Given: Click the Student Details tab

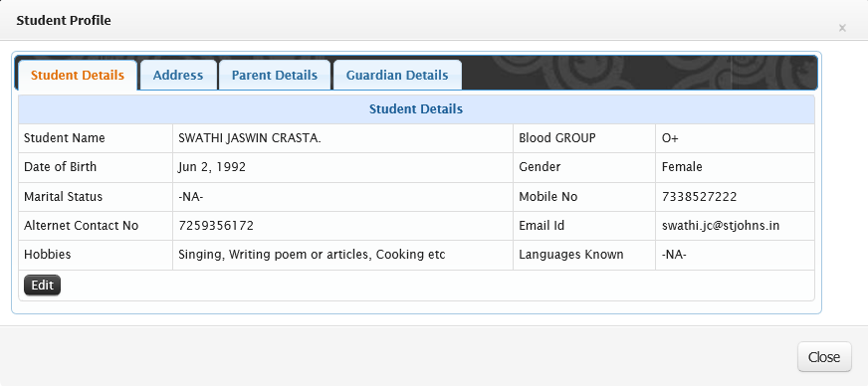Looking at the screenshot, I should coord(78,75).
